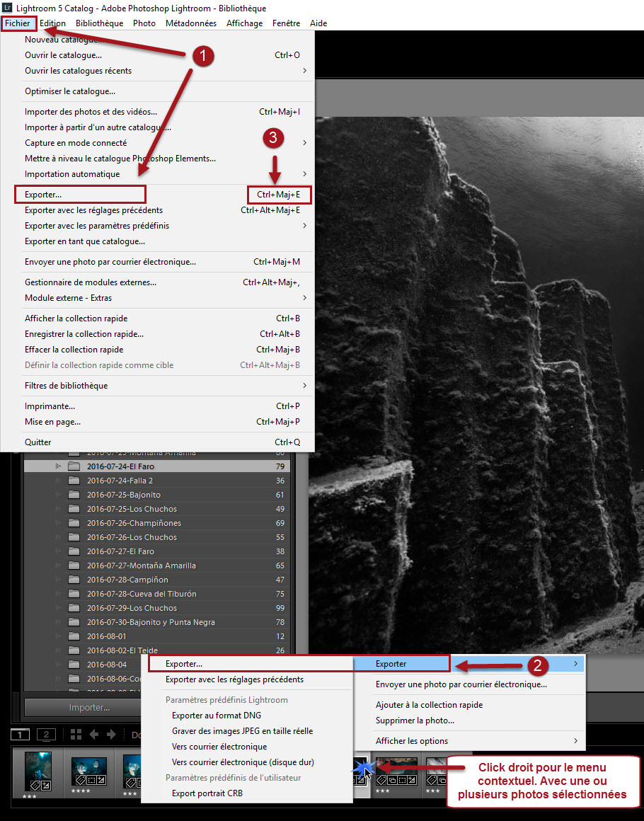Viewport: 644px width, 821px height.
Task: Select the main window display icon labeled 1
Action: pyautogui.click(x=21, y=734)
